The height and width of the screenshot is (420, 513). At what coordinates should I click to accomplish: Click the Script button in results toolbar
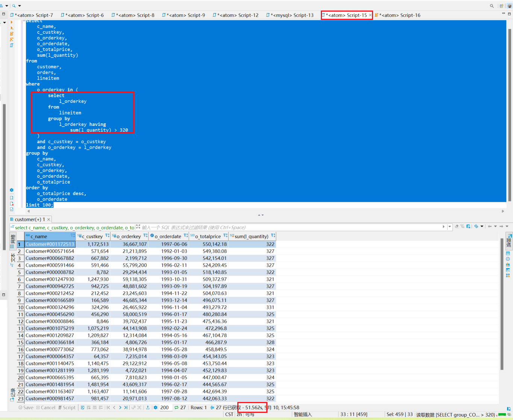[x=67, y=408]
